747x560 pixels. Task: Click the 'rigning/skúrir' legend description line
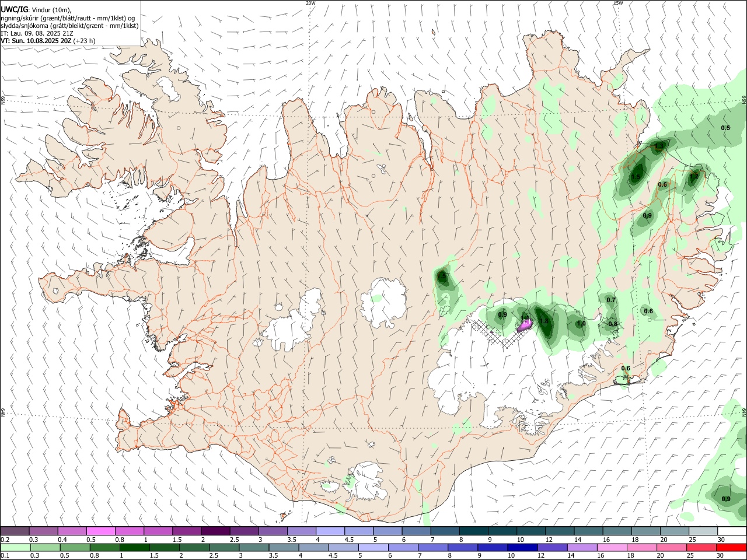click(68, 18)
